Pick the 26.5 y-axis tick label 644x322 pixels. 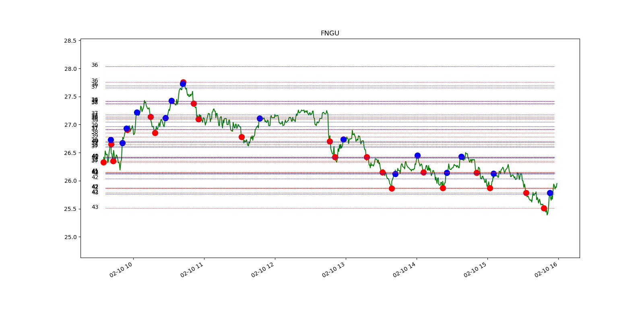click(70, 153)
